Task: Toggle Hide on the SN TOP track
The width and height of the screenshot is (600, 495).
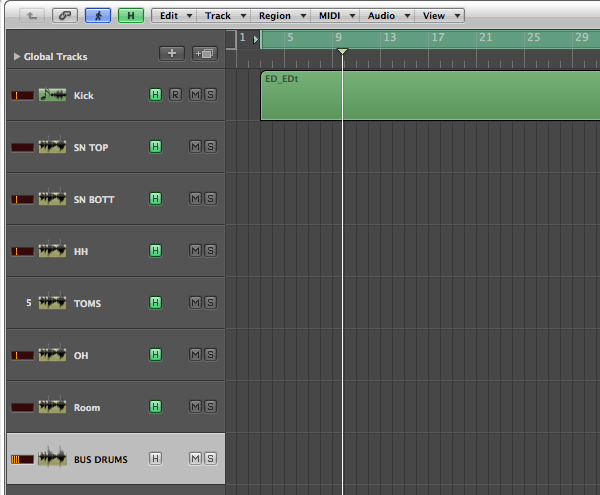Action: [x=155, y=147]
